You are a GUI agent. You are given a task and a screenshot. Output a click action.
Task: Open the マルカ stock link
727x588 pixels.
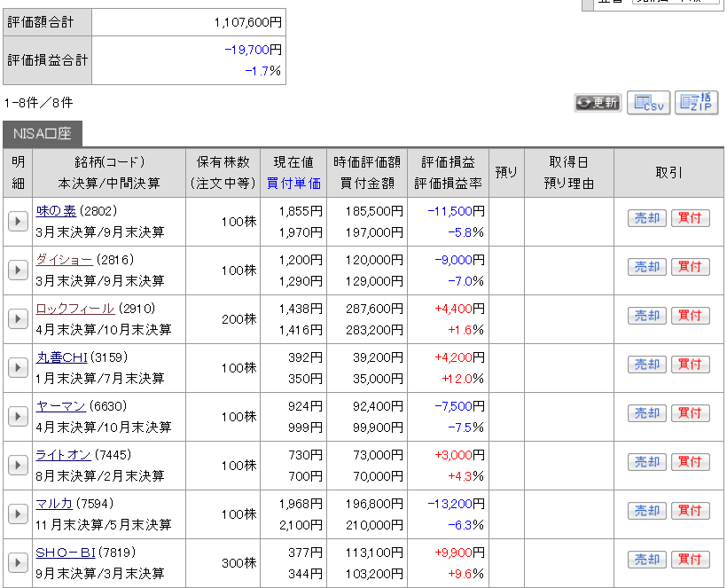pyautogui.click(x=54, y=504)
